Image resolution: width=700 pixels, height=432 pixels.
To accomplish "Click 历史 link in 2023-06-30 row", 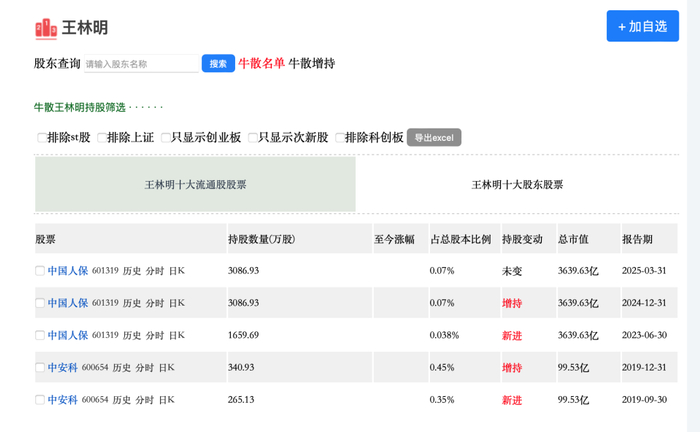I will (132, 335).
